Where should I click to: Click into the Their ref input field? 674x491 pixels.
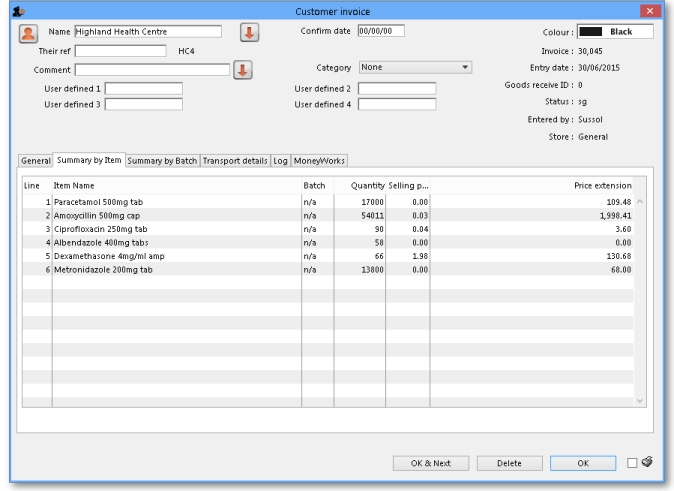tap(120, 51)
